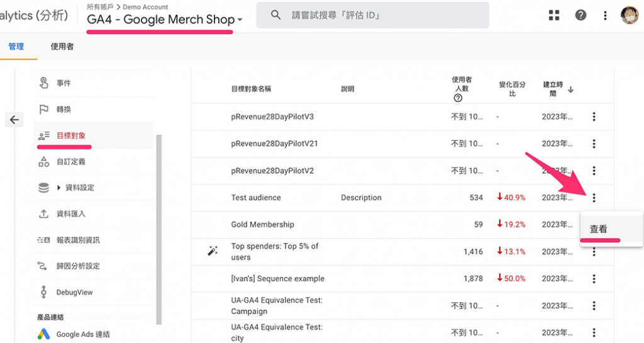Open more options for pRevenue28DayPilotV3 row
This screenshot has width=644, height=343.
(594, 117)
